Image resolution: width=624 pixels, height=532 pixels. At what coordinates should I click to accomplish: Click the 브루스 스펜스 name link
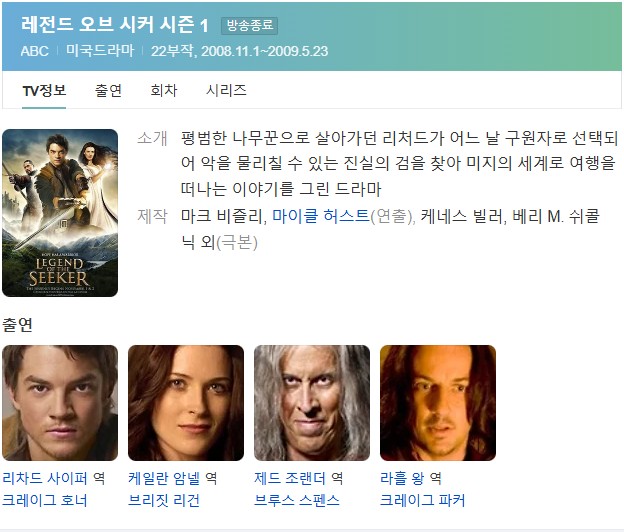coord(297,500)
